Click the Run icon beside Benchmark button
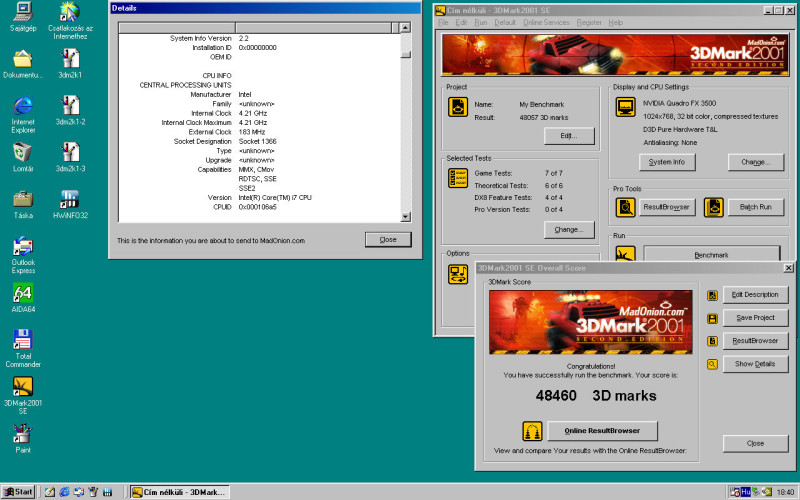Image resolution: width=800 pixels, height=500 pixels. pyautogui.click(x=625, y=254)
